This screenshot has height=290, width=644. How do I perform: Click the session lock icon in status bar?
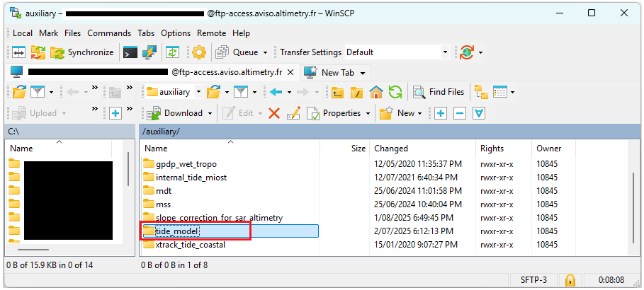[x=569, y=280]
